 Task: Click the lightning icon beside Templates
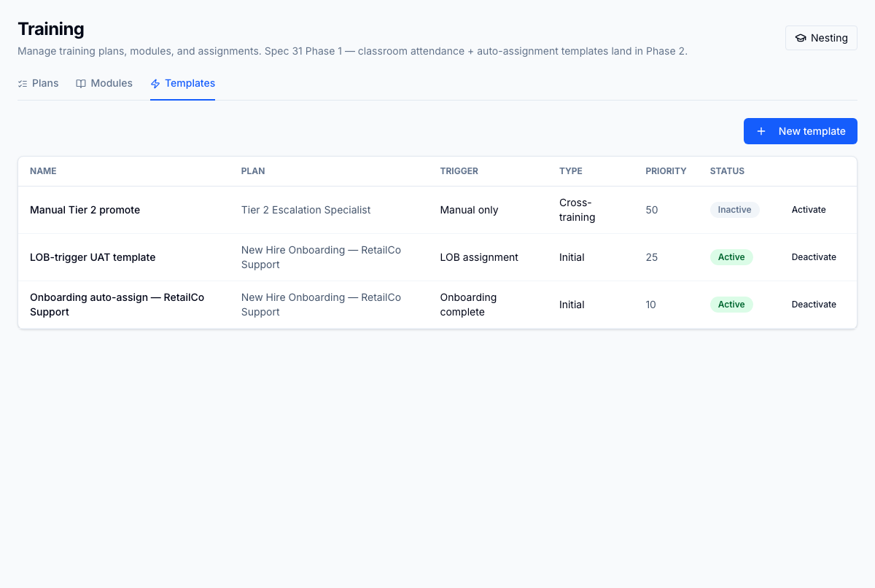155,84
